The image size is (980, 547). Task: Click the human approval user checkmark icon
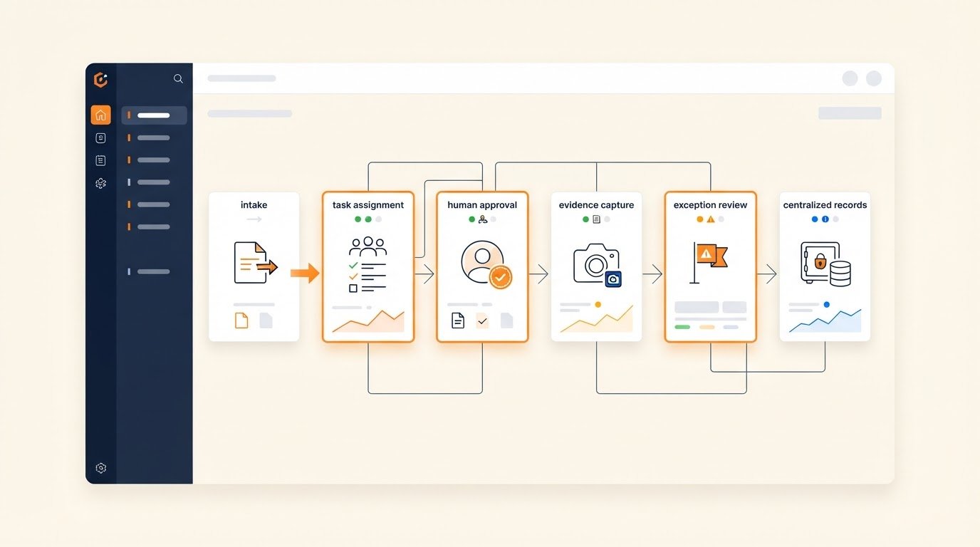(486, 264)
